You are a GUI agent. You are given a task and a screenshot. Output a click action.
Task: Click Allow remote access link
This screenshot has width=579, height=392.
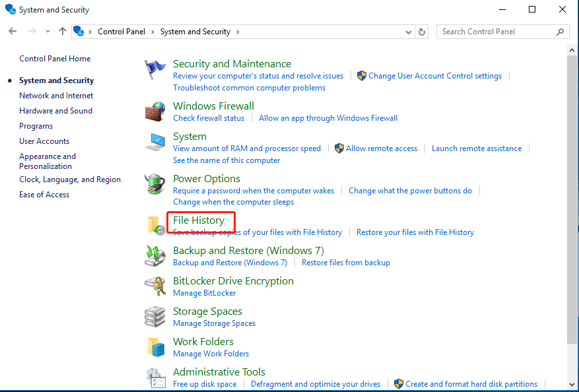(382, 148)
